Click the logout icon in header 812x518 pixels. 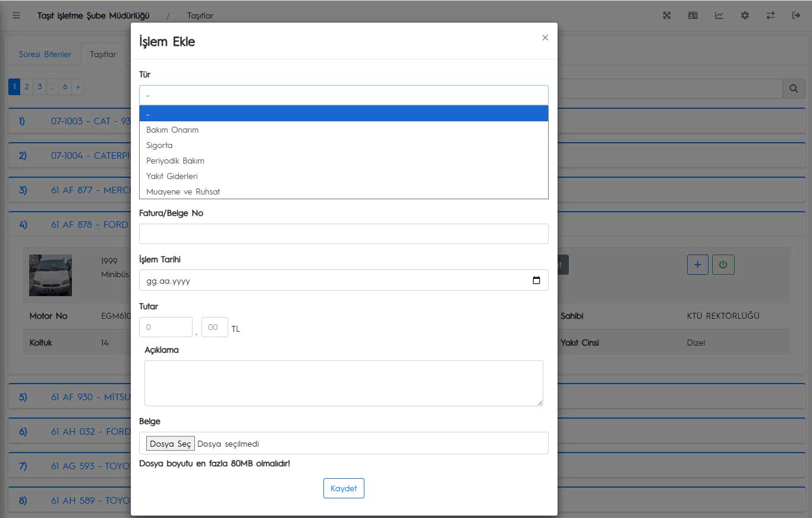coord(797,15)
